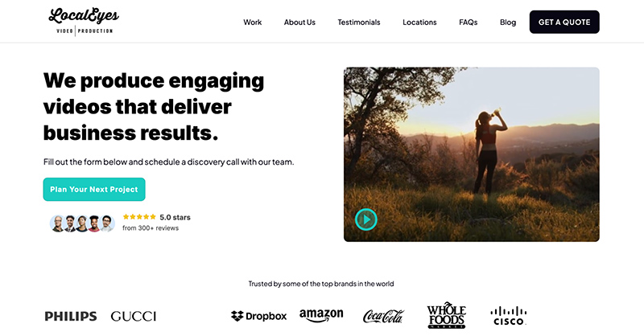Go to Testimonials in navigation
Image resolution: width=644 pixels, height=336 pixels.
click(x=359, y=23)
